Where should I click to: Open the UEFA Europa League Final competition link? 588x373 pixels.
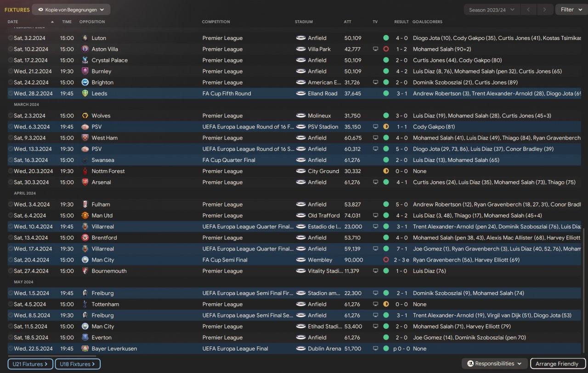click(x=235, y=349)
